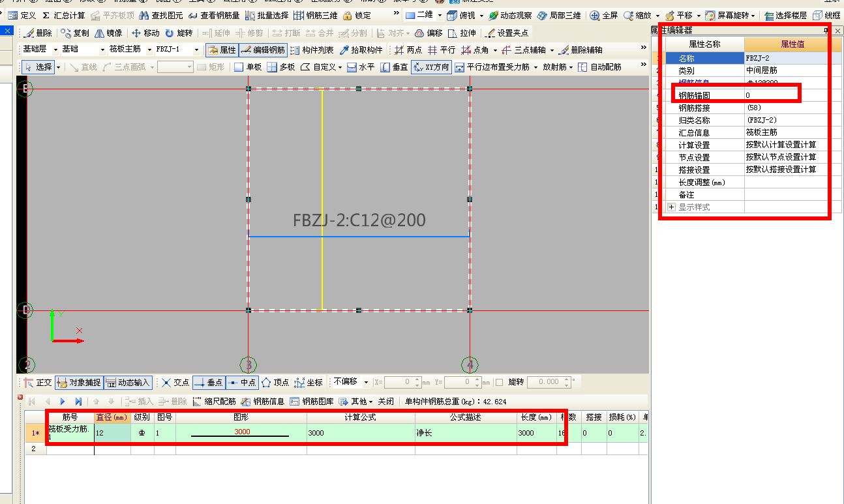Click 动态观察 dynamic orbit tool
Image resolution: width=844 pixels, height=504 pixels.
coord(509,16)
